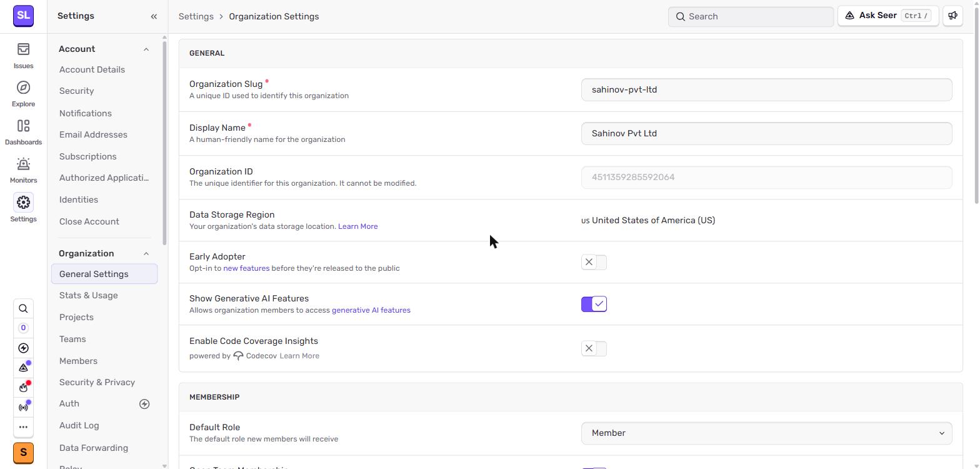Open the orange S user avatar
Image resolution: width=980 pixels, height=469 pixels.
coord(23,452)
